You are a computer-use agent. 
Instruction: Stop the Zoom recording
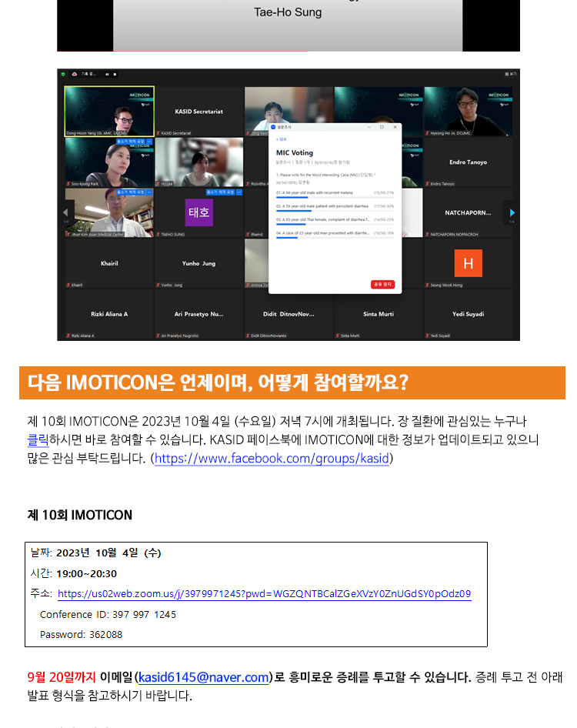(115, 74)
